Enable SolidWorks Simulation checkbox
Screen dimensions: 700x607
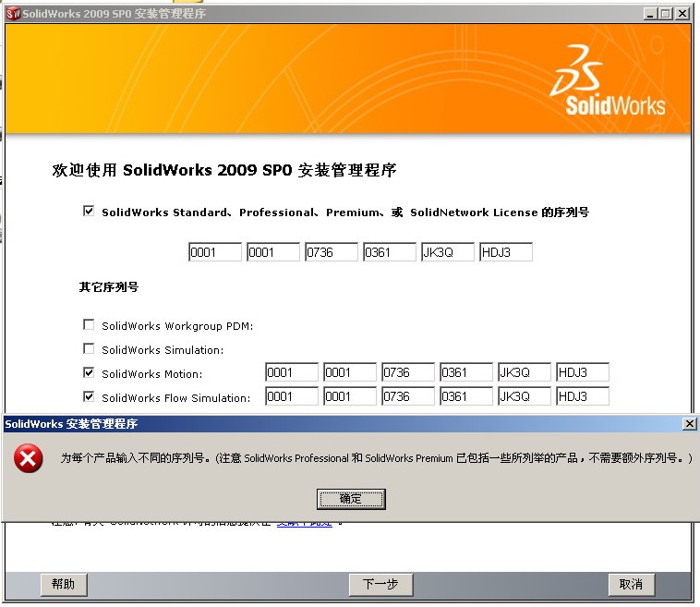pyautogui.click(x=89, y=348)
